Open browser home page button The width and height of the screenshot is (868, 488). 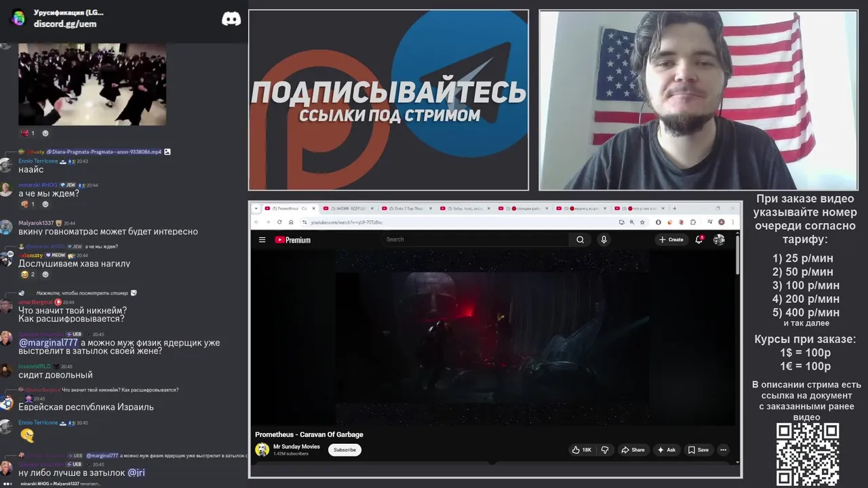[x=291, y=222]
